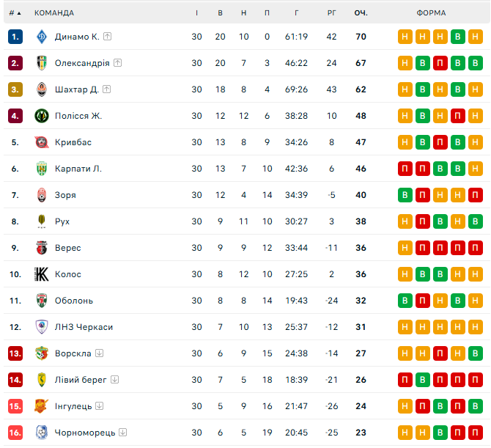Sort standings by ОЧ. points header
This screenshot has height=448, width=491.
pyautogui.click(x=361, y=13)
